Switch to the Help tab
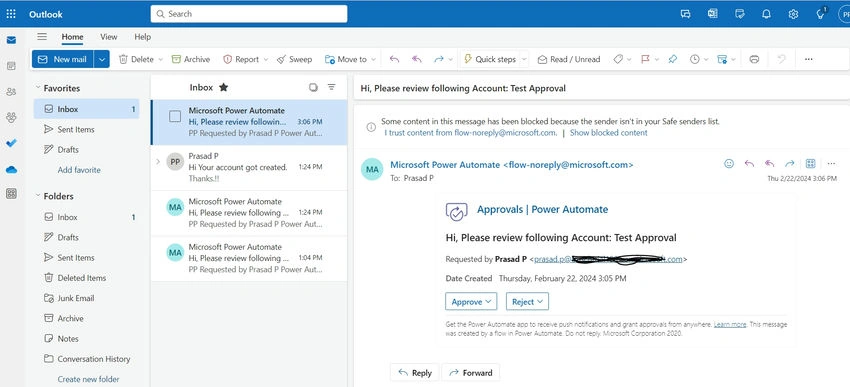 pyautogui.click(x=143, y=37)
